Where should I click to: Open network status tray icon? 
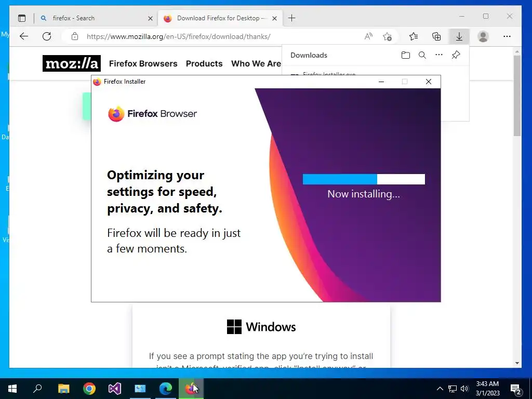tap(453, 389)
